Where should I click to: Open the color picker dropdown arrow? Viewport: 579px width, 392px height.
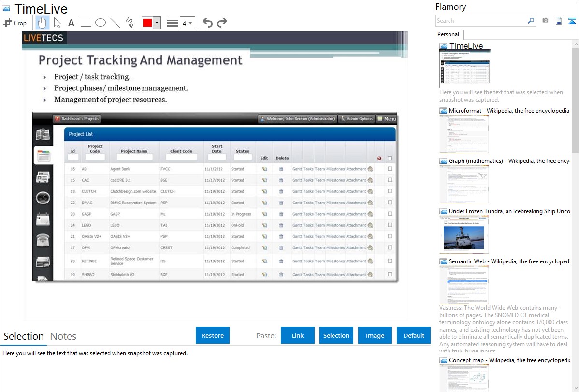157,23
